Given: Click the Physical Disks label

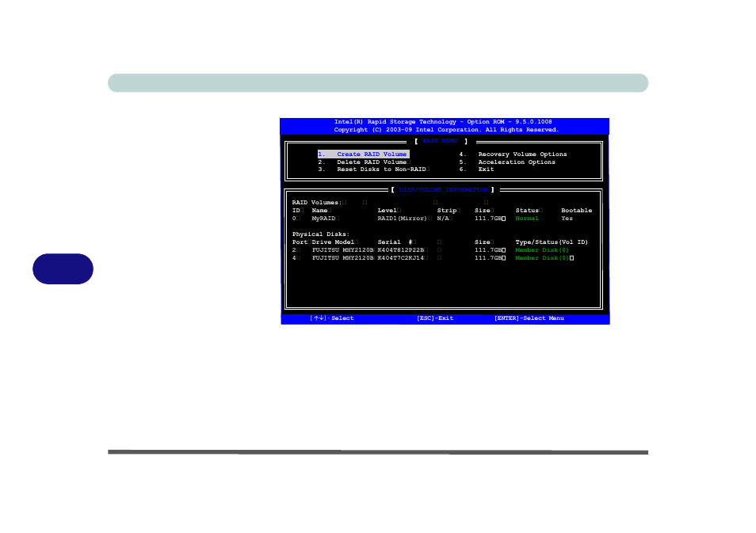Looking at the screenshot, I should click(x=321, y=234).
